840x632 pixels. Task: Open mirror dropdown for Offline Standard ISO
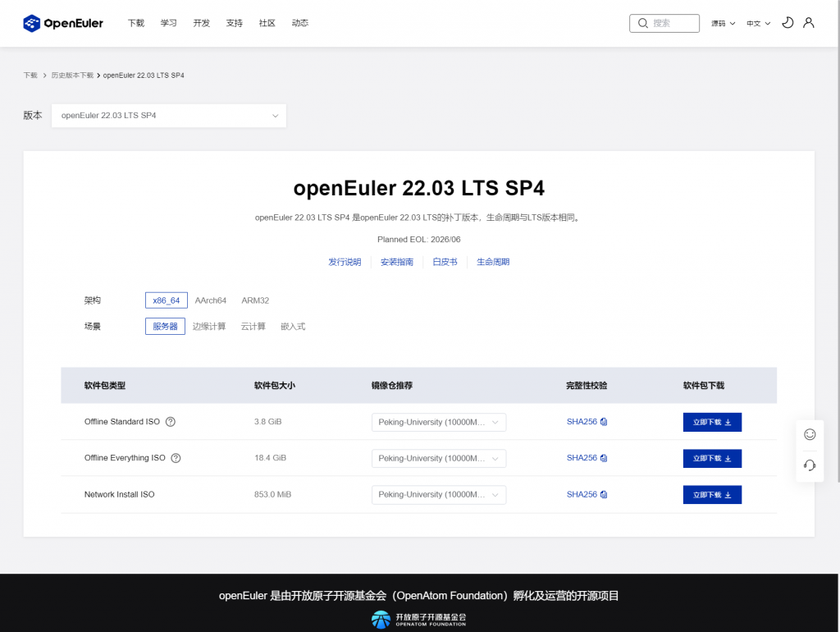tap(439, 422)
